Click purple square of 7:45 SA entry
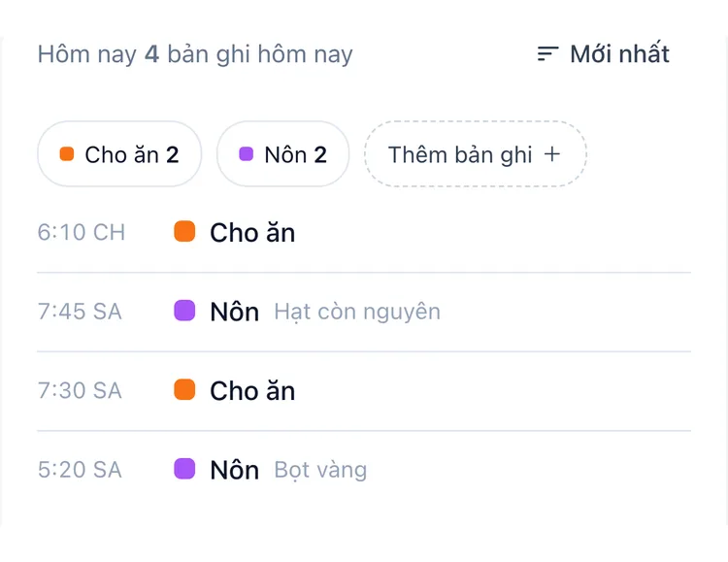 pyautogui.click(x=184, y=311)
